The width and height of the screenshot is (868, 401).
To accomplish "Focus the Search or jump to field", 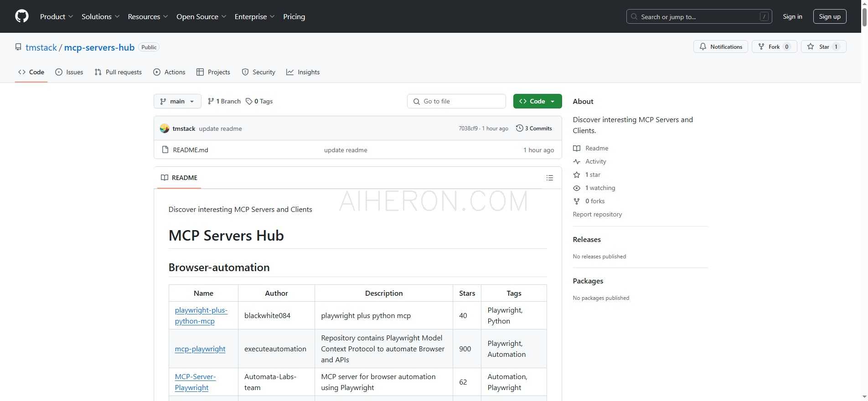I will click(x=699, y=16).
